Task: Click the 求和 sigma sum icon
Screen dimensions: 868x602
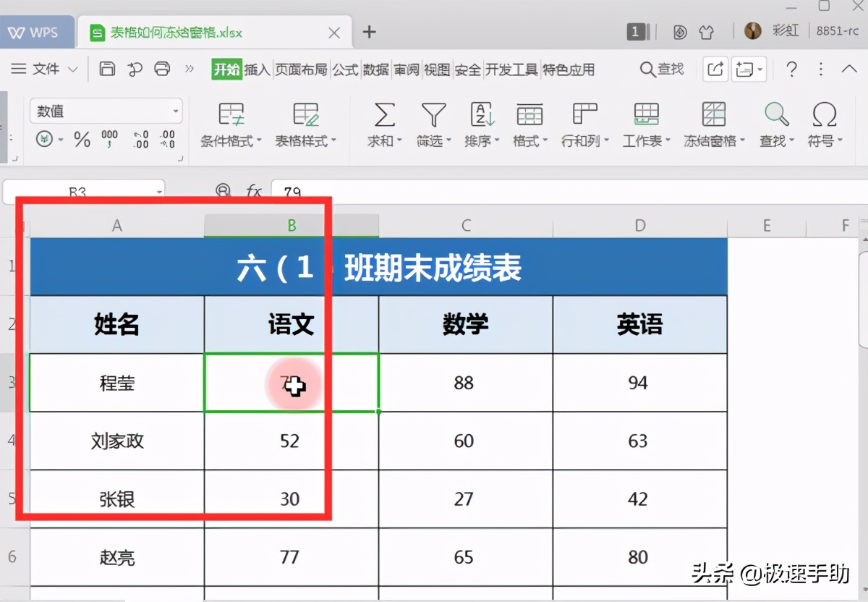Action: click(x=384, y=114)
